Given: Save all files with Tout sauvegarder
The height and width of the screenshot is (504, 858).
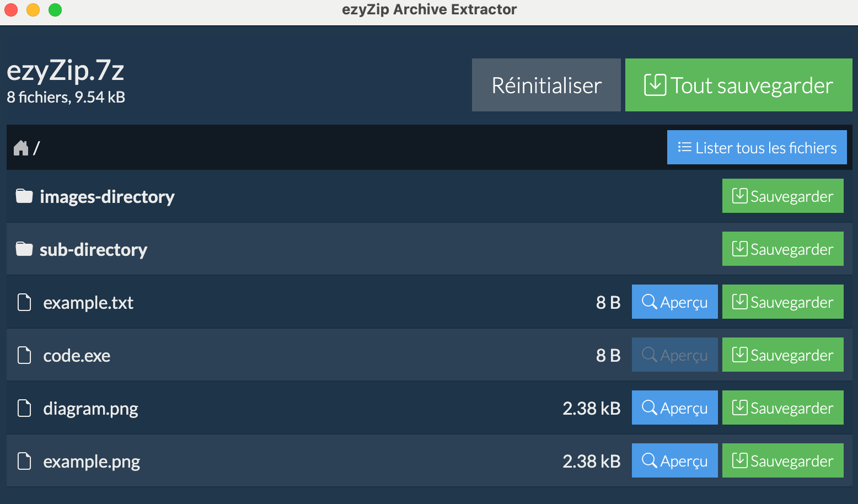Looking at the screenshot, I should coord(739,85).
